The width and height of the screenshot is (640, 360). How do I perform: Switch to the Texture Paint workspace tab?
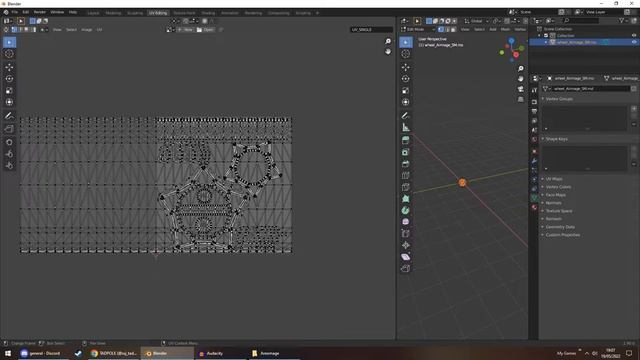pyautogui.click(x=184, y=13)
